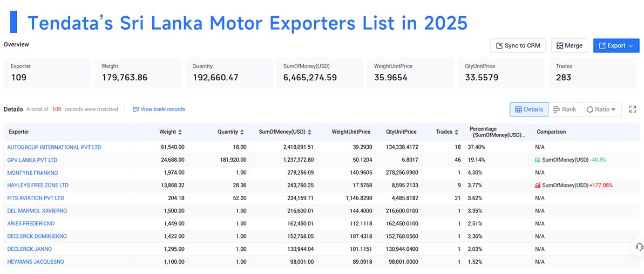Sort by SumOfMoney(USD) column arrows
The height and width of the screenshot is (274, 644).
click(309, 132)
